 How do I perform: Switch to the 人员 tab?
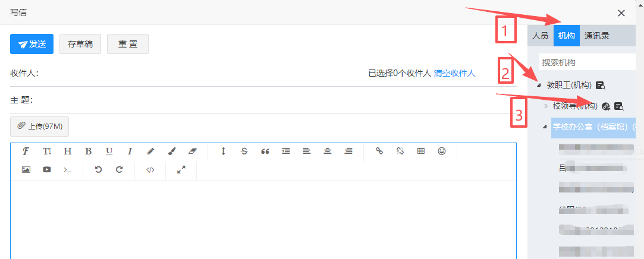click(x=540, y=36)
